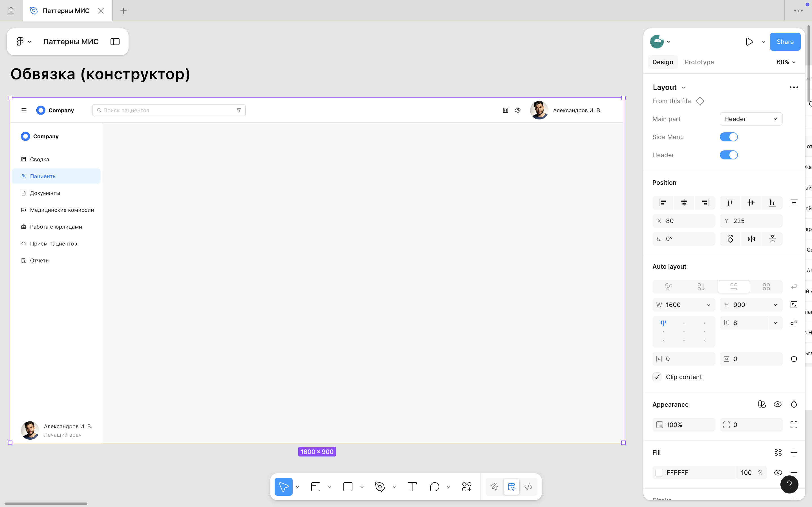Select the Text tool
This screenshot has height=507, width=812.
(x=412, y=486)
